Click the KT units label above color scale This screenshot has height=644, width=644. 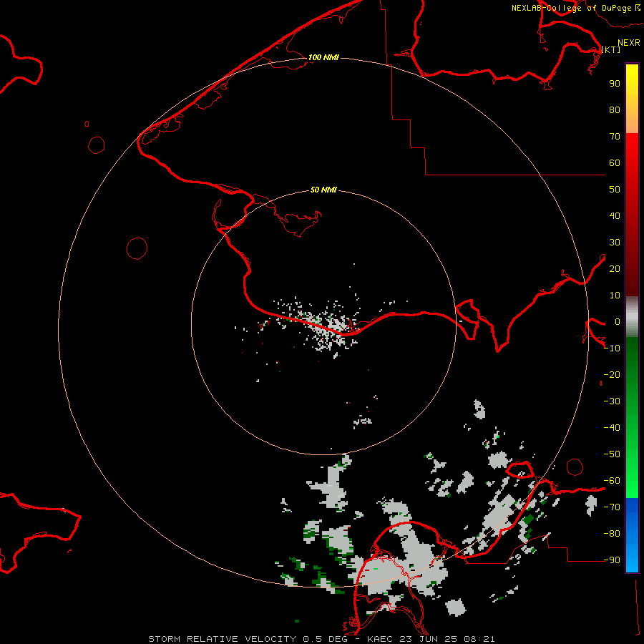[x=611, y=49]
